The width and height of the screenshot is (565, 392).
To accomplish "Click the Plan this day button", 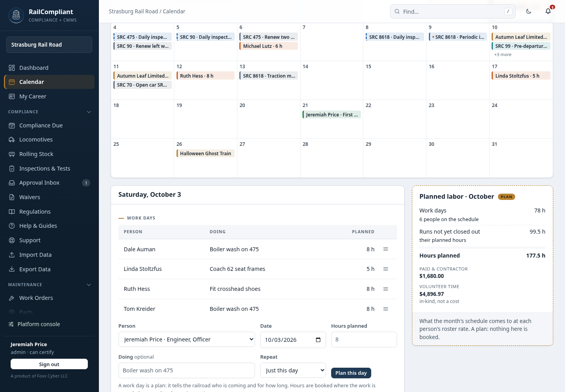I will coord(351,373).
